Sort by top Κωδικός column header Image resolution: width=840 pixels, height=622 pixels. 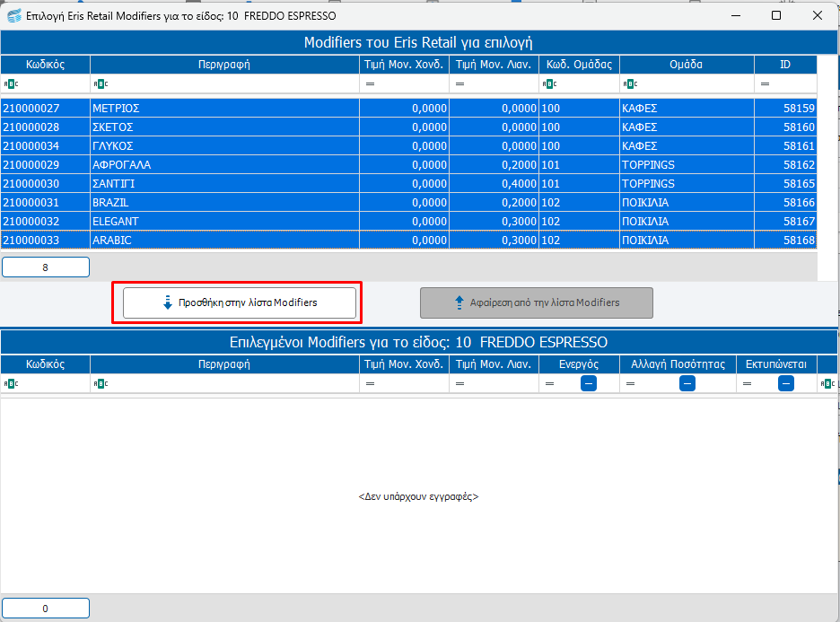46,65
